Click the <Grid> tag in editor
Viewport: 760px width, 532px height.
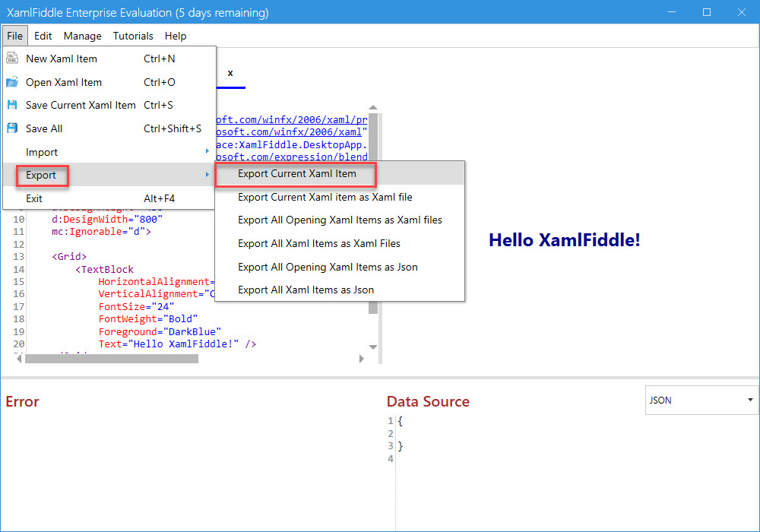pos(69,256)
